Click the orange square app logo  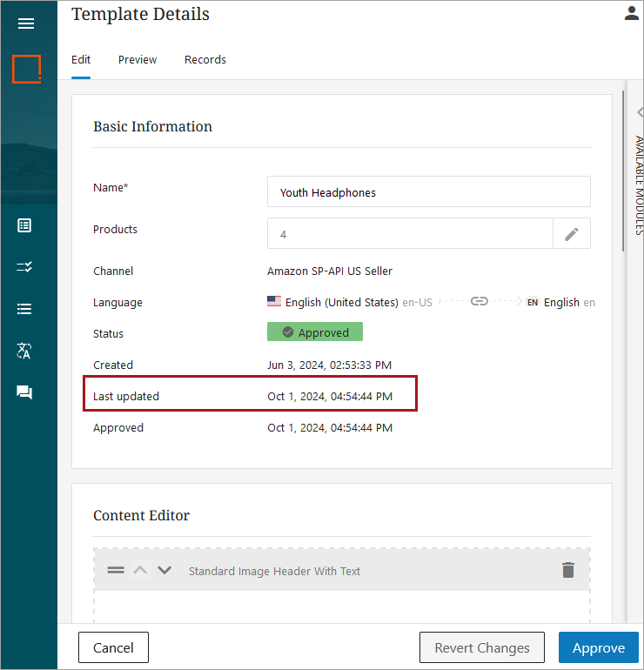(x=26, y=69)
